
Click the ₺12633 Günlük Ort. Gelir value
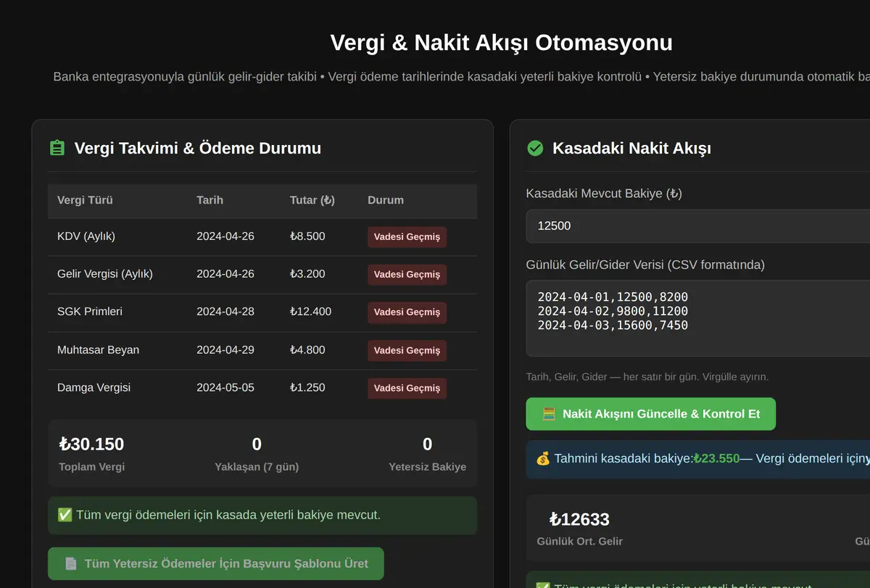579,520
